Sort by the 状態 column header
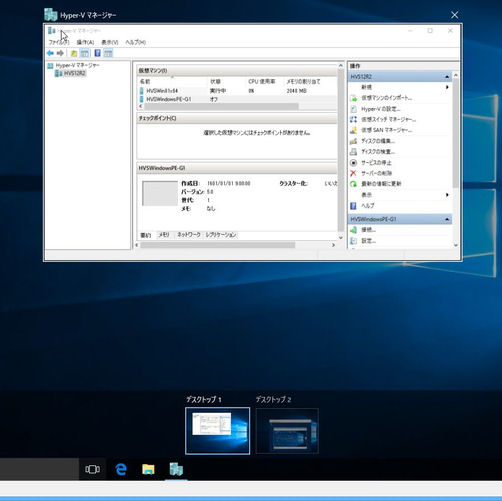The image size is (502, 501). pos(215,81)
